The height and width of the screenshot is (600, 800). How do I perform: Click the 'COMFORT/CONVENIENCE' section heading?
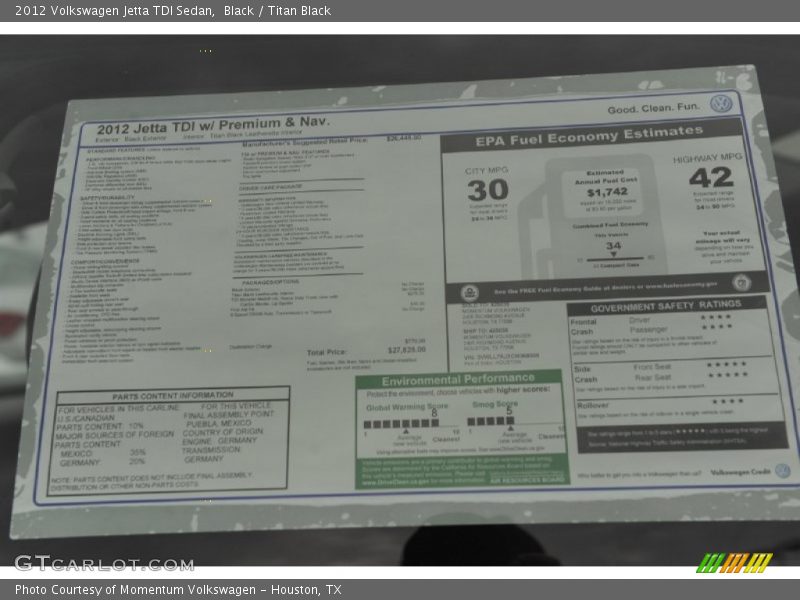(105, 262)
